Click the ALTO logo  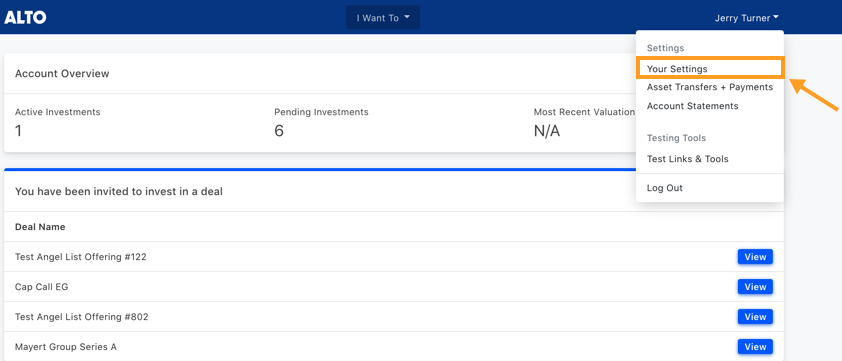(25, 17)
